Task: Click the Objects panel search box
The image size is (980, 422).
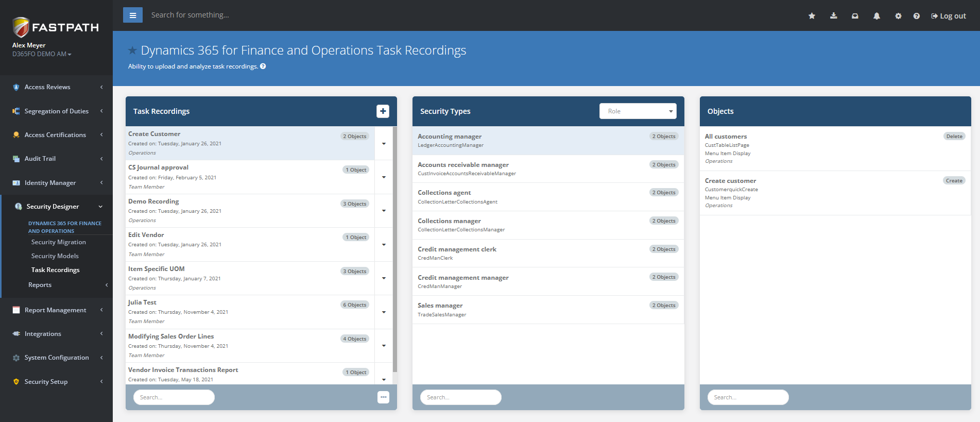Action: 748,397
